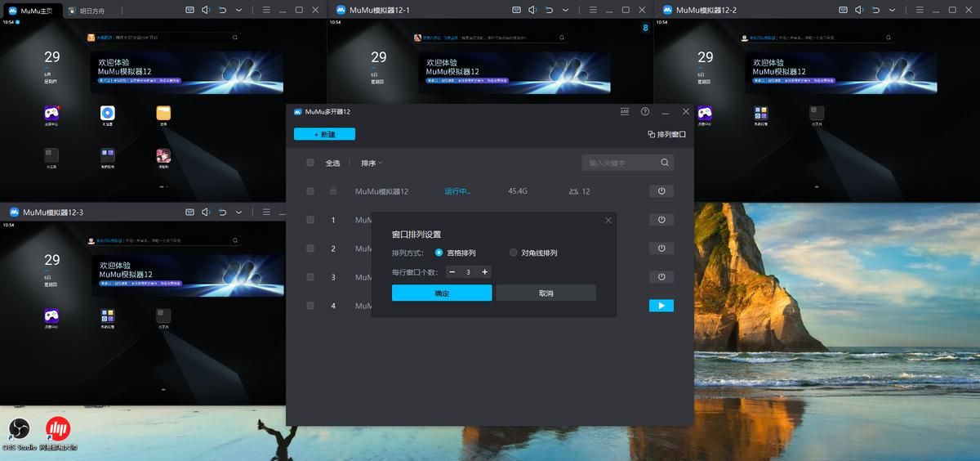Open the system apps folder in MuMu主页 window
This screenshot has height=461, width=980.
coord(107,158)
